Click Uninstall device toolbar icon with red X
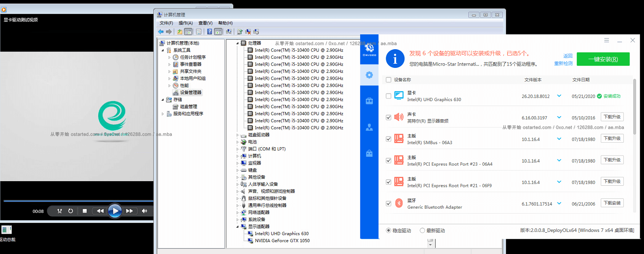 pyautogui.click(x=248, y=32)
